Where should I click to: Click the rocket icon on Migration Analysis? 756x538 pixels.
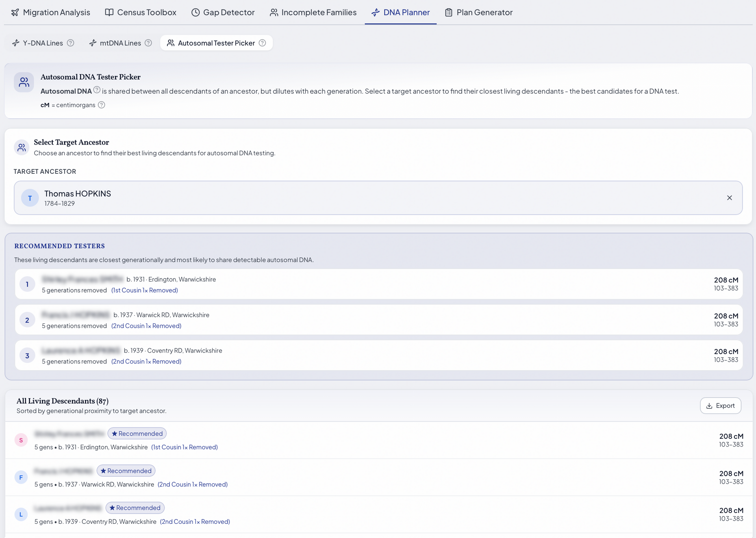click(15, 12)
